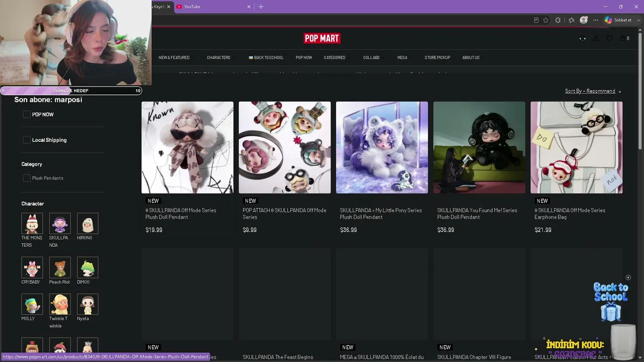Click the $19.99 price text
Viewport: 644px width, 362px height.
point(154,230)
